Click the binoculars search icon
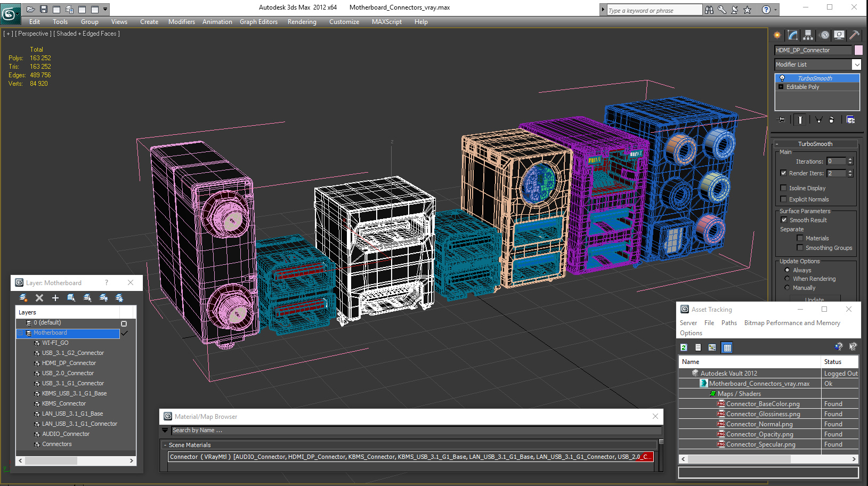Image resolution: width=868 pixels, height=486 pixels. click(709, 10)
